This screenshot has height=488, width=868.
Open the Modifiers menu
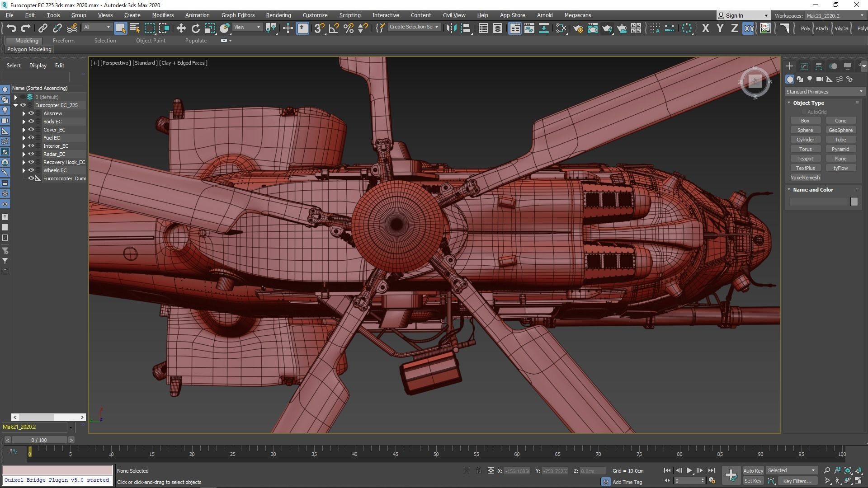coord(163,15)
